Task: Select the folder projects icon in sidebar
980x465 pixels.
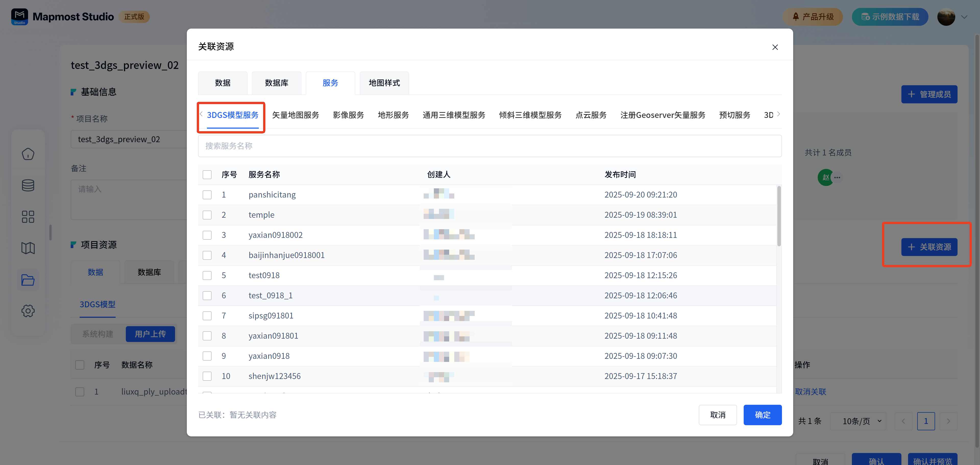Action: 28,280
